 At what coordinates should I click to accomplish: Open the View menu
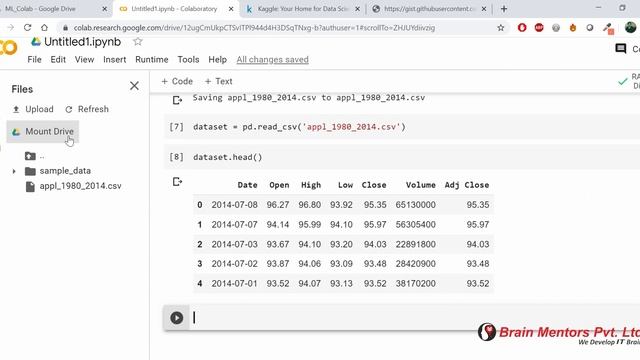[x=84, y=60]
